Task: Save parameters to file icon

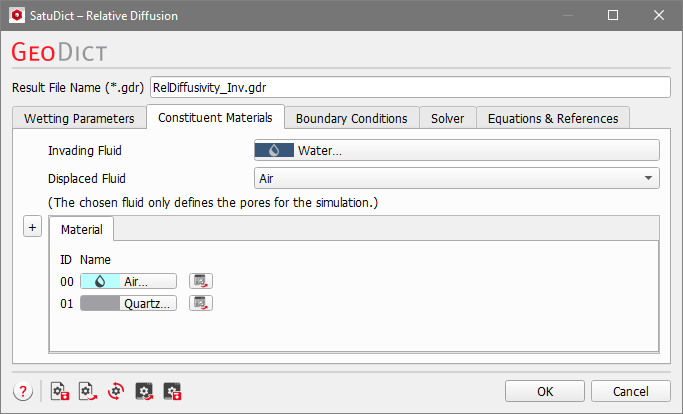Action: tap(60, 391)
